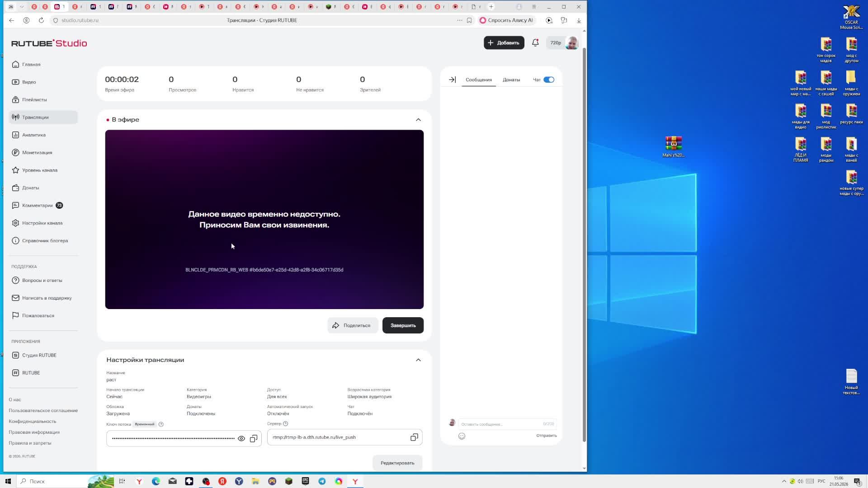
Task: Open page options three-dot menu in address bar
Action: (460, 20)
